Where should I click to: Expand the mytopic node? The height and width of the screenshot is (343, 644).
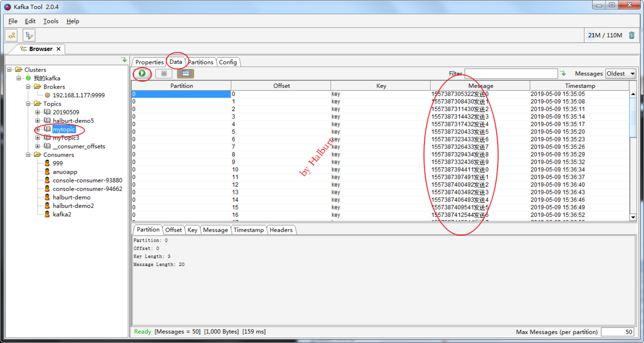(x=37, y=129)
